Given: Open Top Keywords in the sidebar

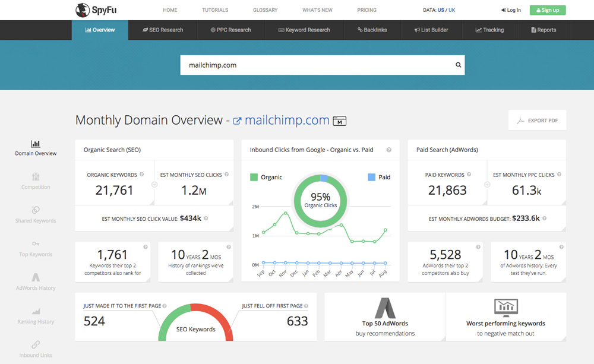Looking at the screenshot, I should [36, 248].
